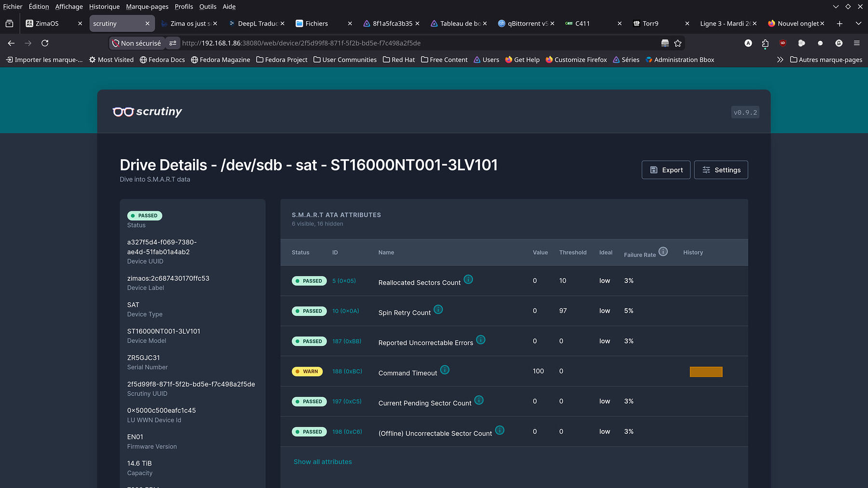Go back to previous page
This screenshot has width=868, height=488.
[11, 43]
